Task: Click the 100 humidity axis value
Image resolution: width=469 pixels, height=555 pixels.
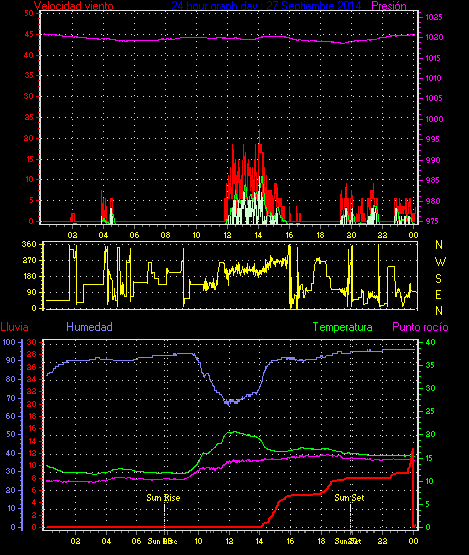Action: [9, 342]
